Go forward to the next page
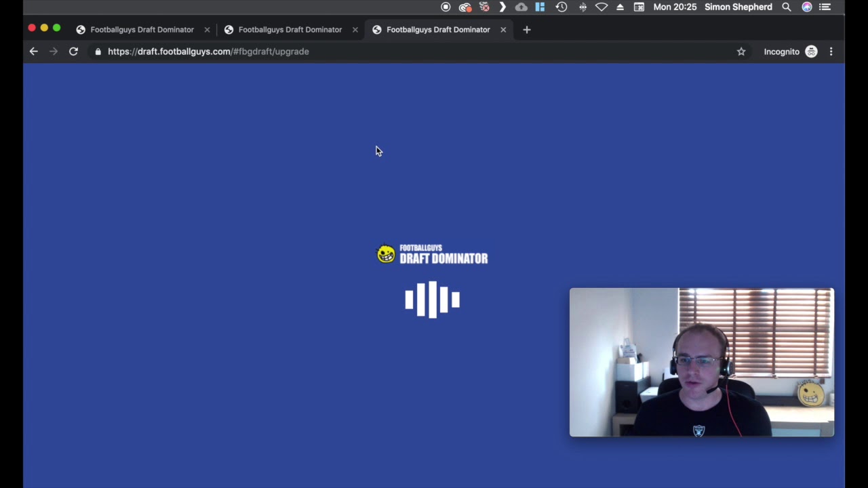Image resolution: width=868 pixels, height=488 pixels. click(54, 52)
